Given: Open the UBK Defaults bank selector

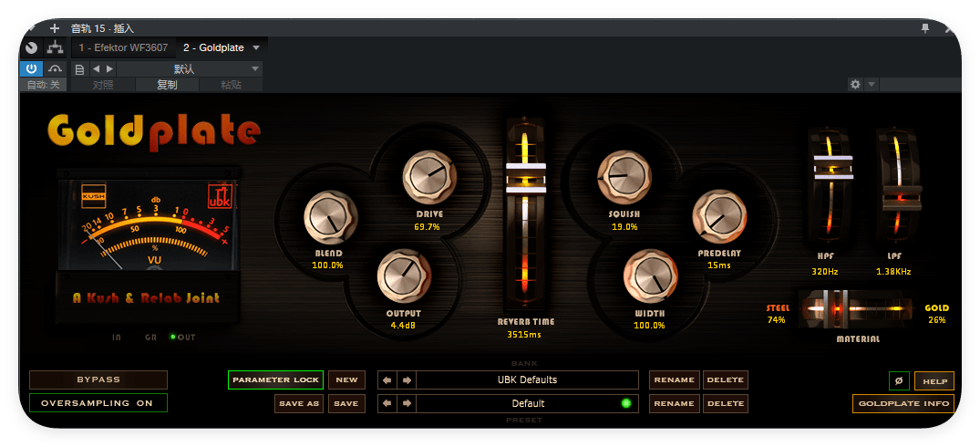Looking at the screenshot, I should pyautogui.click(x=527, y=379).
